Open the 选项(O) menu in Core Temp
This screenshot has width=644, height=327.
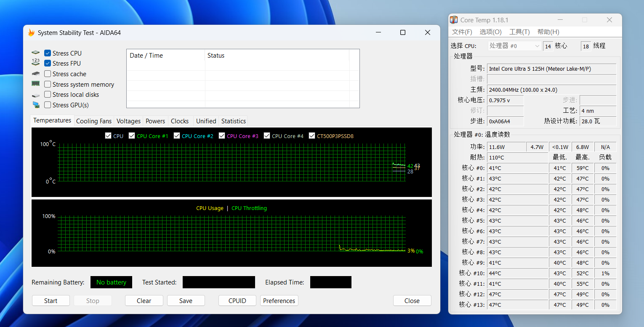(x=491, y=32)
